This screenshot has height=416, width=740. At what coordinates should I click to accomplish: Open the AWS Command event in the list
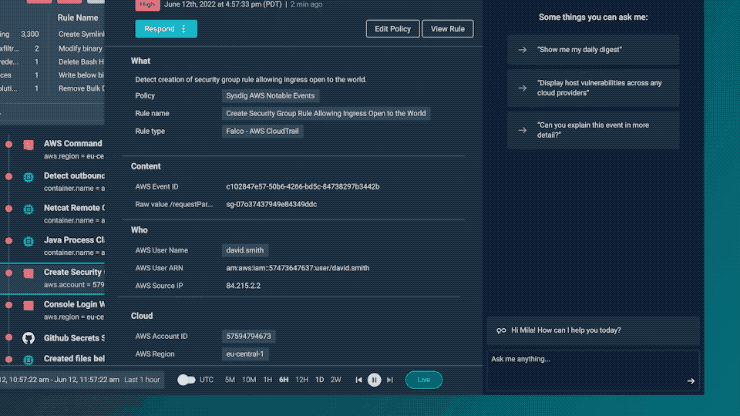point(52,149)
